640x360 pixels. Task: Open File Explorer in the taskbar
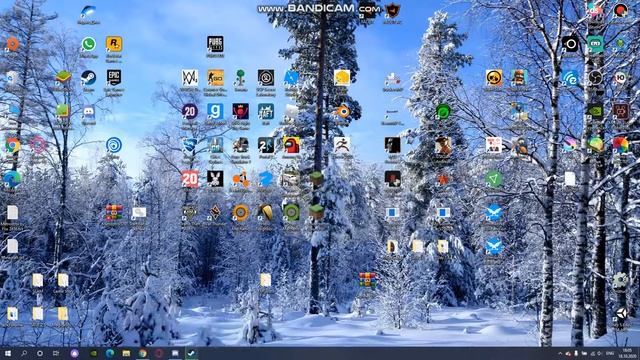pos(126,353)
